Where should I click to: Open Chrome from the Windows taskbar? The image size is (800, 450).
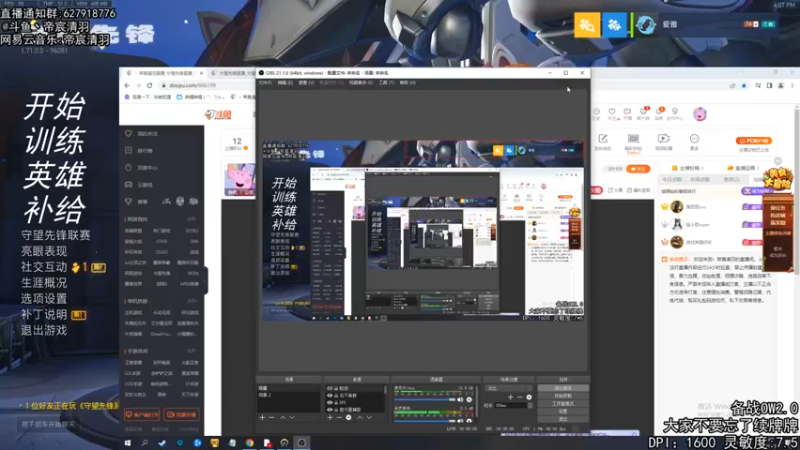[x=249, y=443]
